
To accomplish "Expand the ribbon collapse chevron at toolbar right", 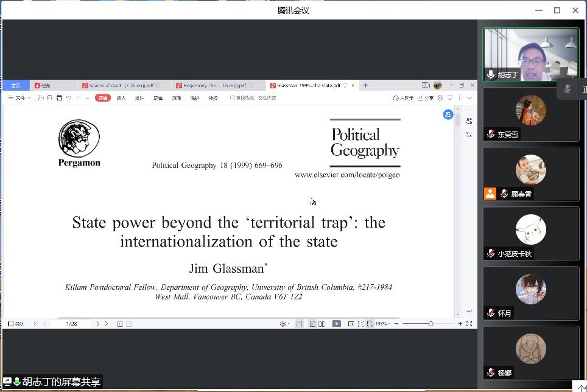I will [x=469, y=98].
